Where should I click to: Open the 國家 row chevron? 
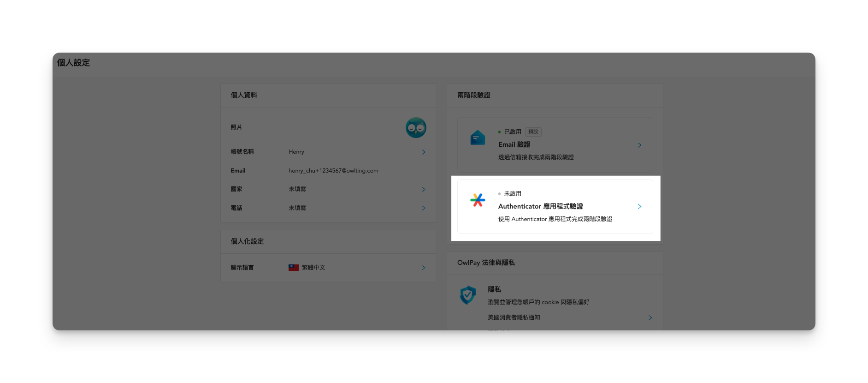pyautogui.click(x=424, y=189)
